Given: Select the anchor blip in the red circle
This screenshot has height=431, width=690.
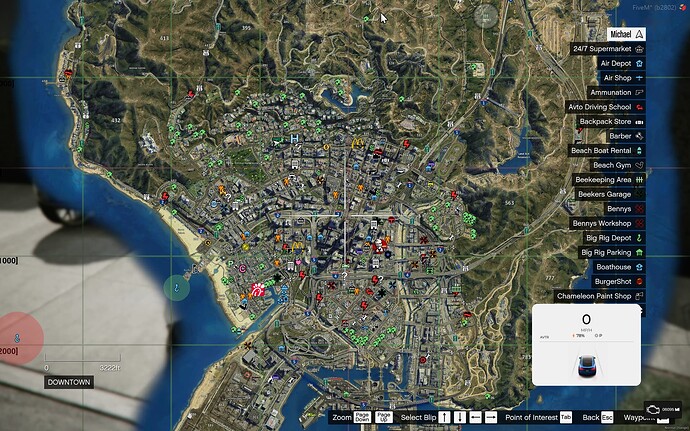Looking at the screenshot, I should 18,338.
